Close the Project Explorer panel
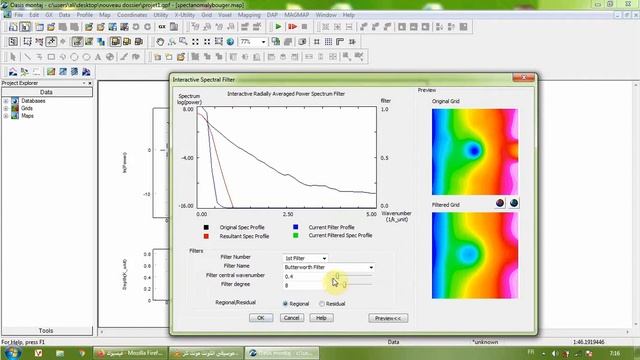640x360 pixels. click(x=90, y=83)
